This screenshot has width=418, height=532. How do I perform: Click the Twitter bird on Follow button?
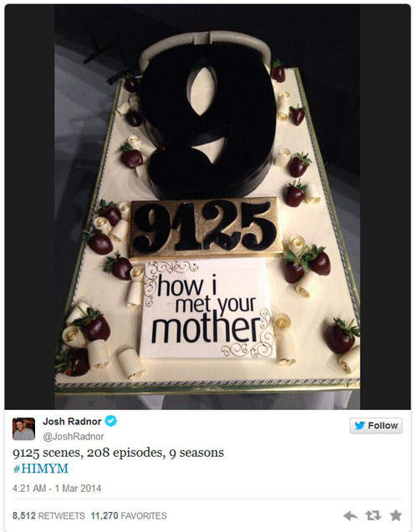coord(359,425)
